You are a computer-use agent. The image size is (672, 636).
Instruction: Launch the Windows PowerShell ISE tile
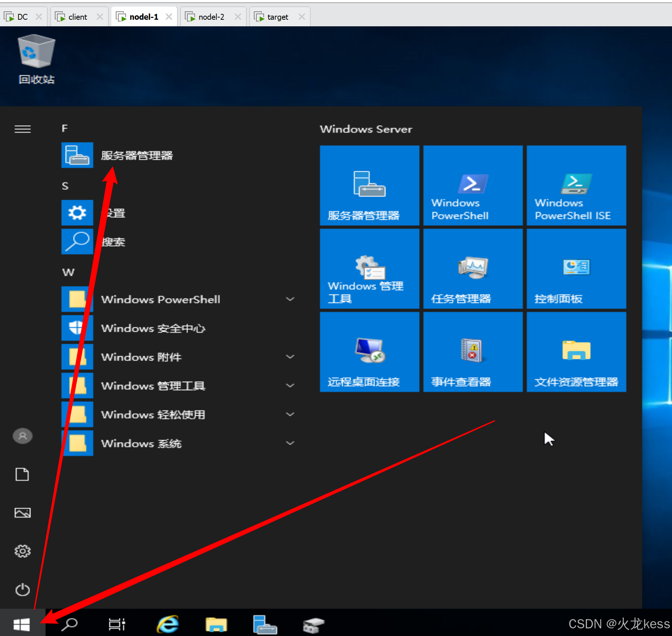pyautogui.click(x=576, y=186)
